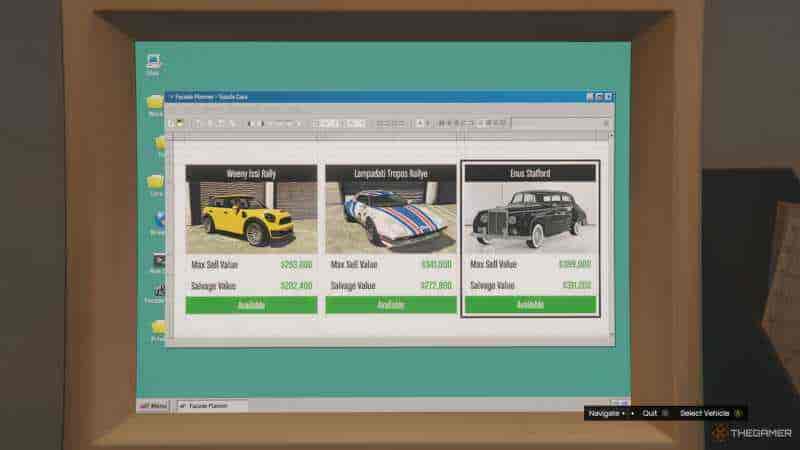Maximize the Facade Planner window

point(599,97)
